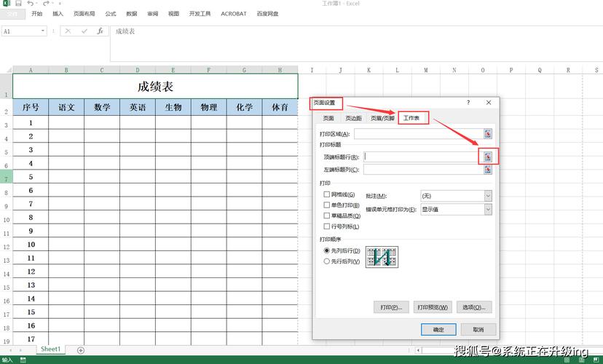Click the 打印区域 range input field

coord(419,134)
